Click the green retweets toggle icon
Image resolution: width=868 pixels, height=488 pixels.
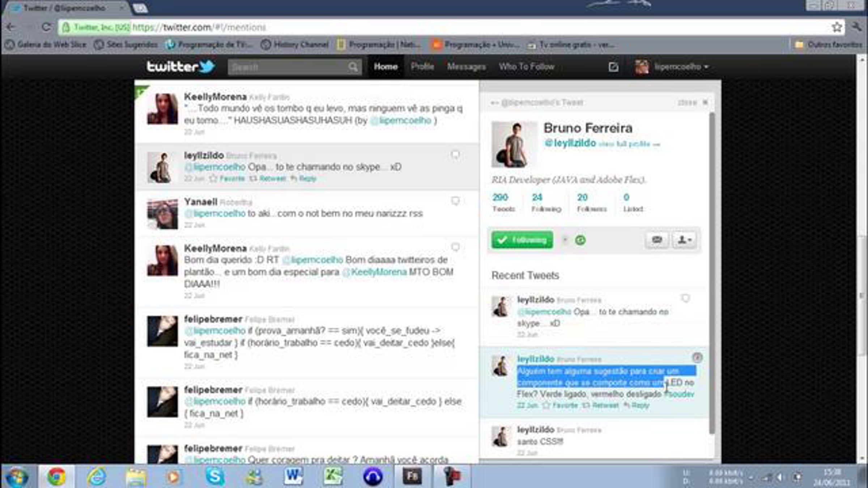580,240
